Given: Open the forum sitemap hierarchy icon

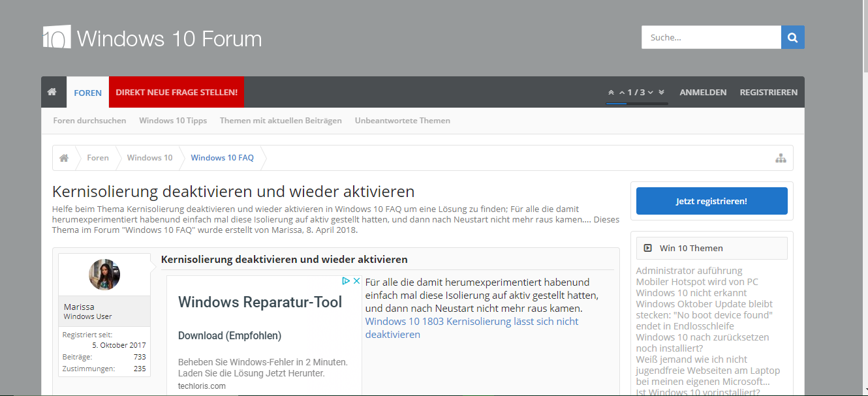Looking at the screenshot, I should [781, 158].
